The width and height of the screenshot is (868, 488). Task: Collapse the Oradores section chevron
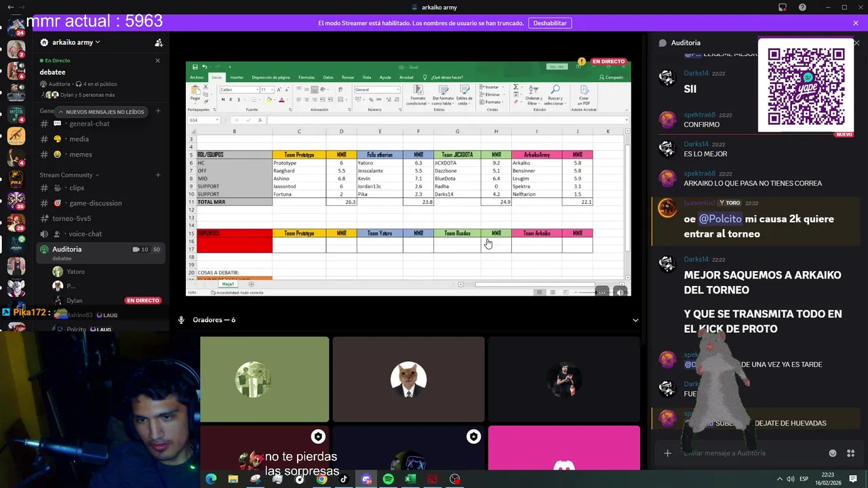click(x=635, y=320)
